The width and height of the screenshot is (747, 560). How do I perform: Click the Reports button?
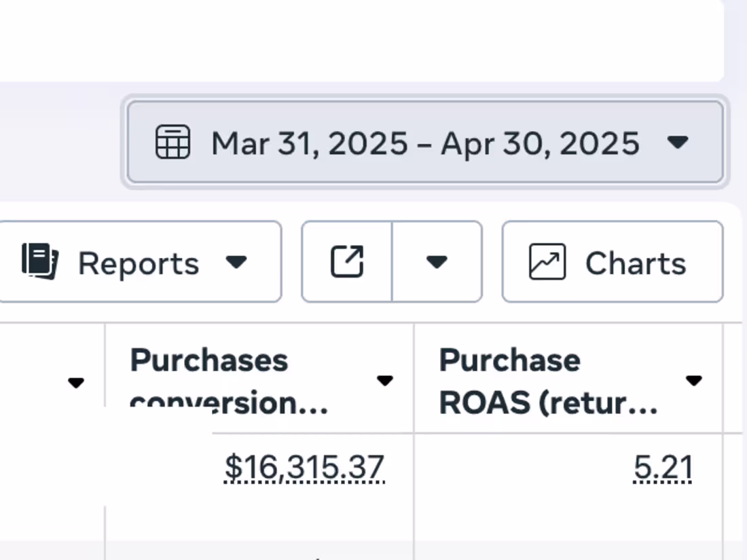coord(139,263)
